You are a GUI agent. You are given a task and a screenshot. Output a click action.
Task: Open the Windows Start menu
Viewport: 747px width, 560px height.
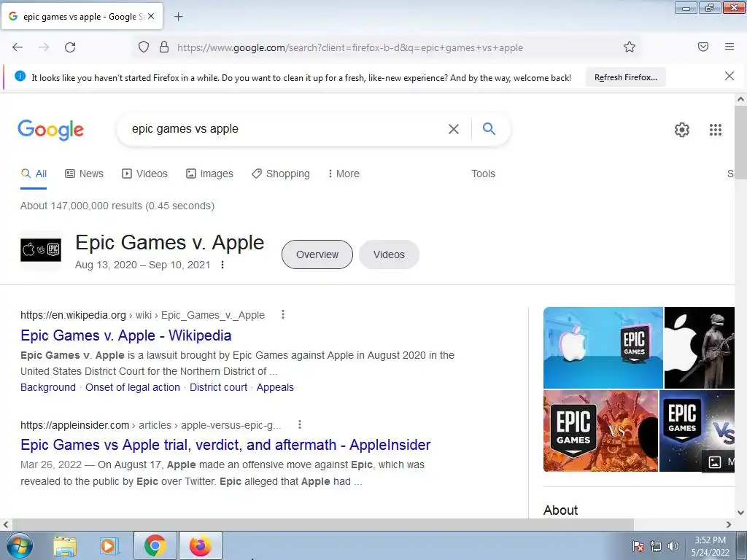[x=18, y=545]
